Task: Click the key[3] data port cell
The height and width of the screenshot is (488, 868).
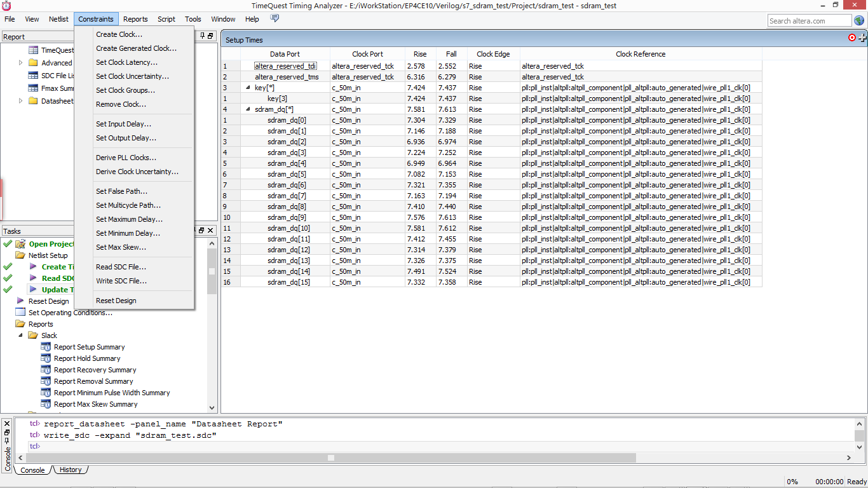Action: [286, 98]
